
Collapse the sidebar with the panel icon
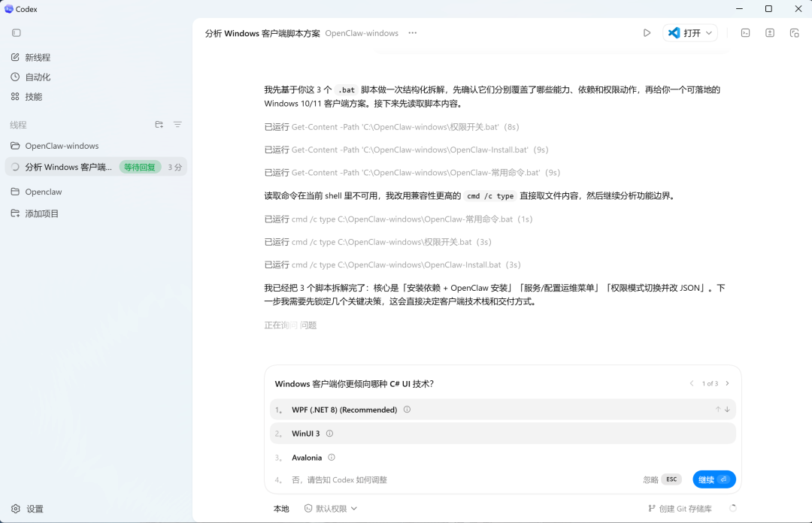tap(17, 32)
